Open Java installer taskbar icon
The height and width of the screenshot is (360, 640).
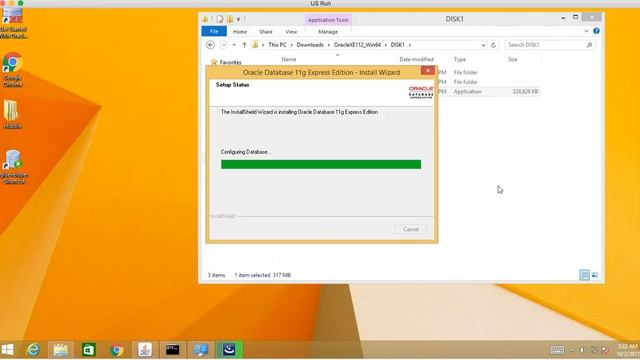point(145,350)
